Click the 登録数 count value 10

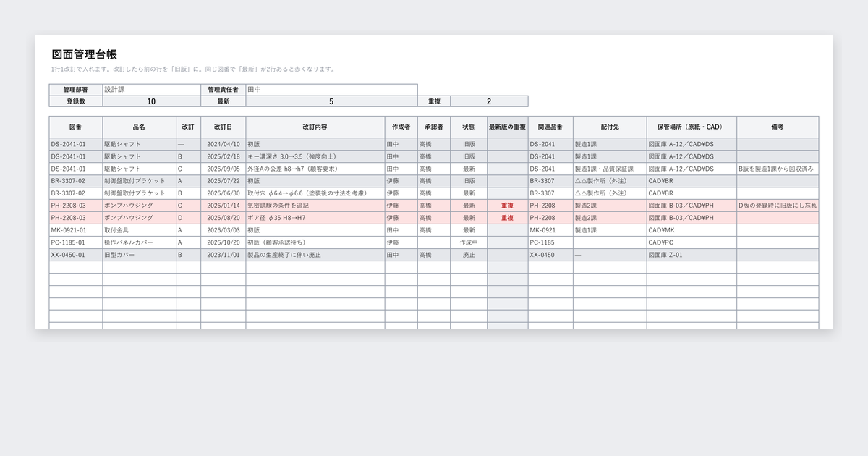pyautogui.click(x=151, y=101)
